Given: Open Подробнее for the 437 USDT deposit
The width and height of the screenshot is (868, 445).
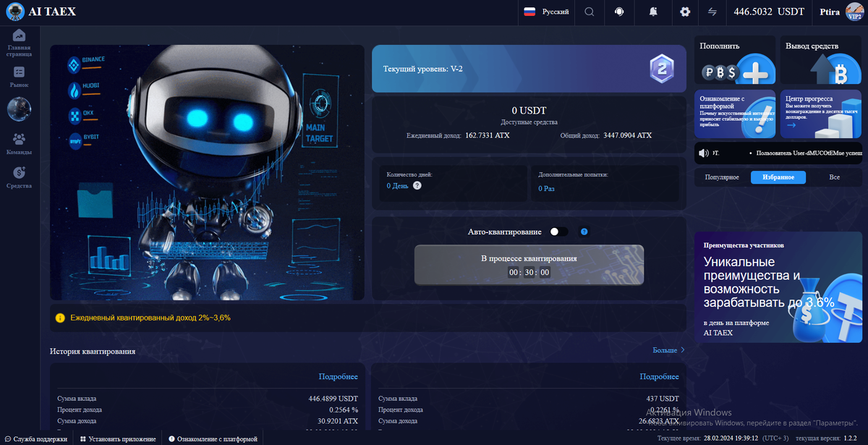Looking at the screenshot, I should (659, 376).
